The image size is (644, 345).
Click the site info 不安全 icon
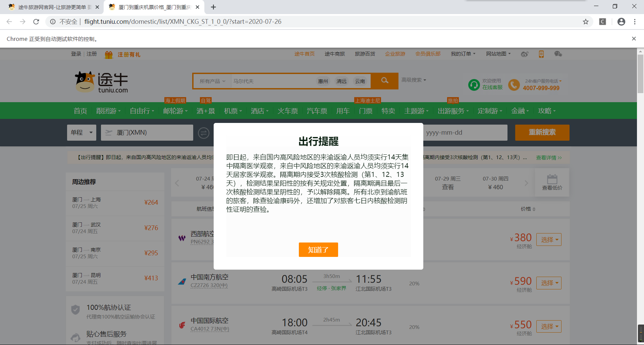(x=53, y=22)
